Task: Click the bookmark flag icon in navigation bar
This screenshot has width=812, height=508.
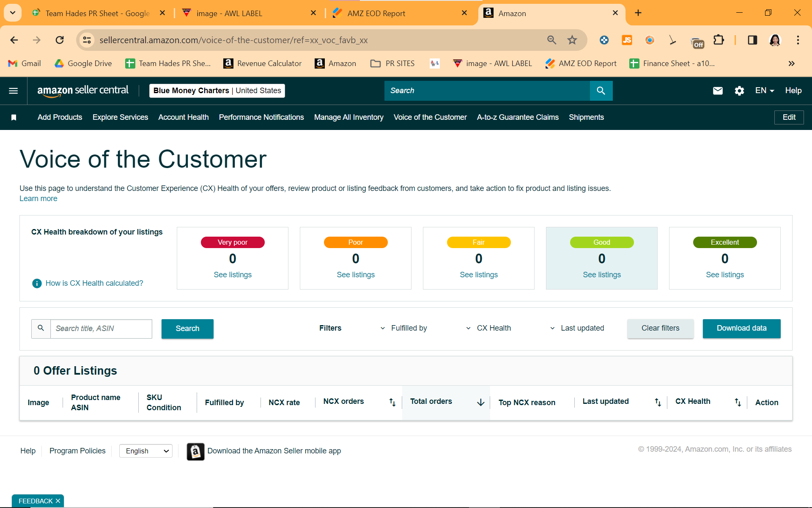Action: tap(14, 117)
